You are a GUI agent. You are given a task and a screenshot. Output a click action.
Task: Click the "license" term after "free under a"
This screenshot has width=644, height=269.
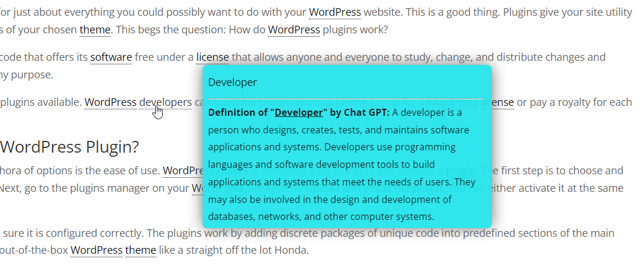pos(213,57)
